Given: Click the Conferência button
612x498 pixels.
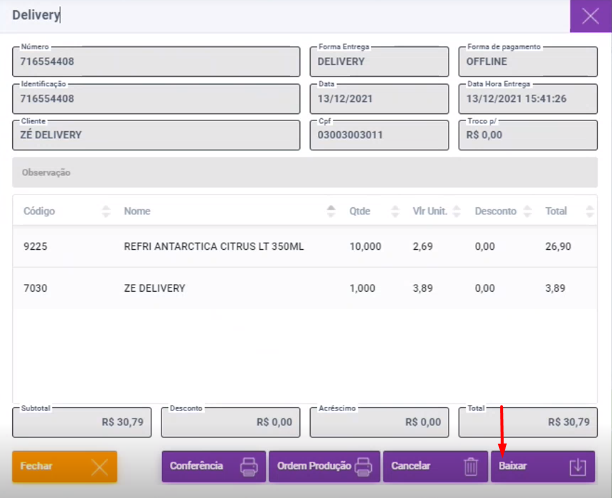Looking at the screenshot, I should (x=213, y=466).
